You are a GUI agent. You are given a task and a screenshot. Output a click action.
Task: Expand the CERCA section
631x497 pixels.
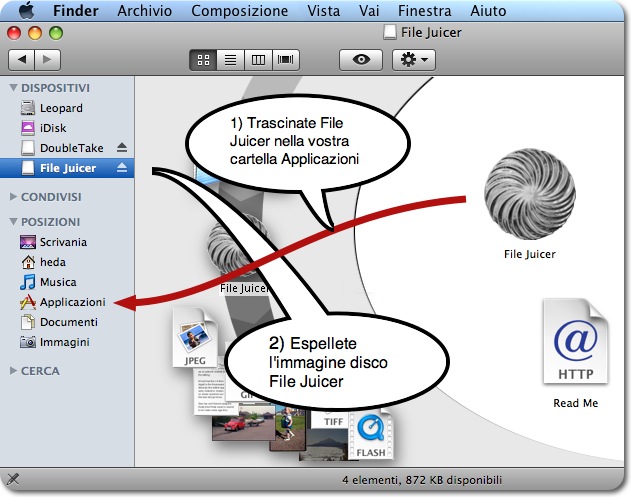(x=13, y=371)
